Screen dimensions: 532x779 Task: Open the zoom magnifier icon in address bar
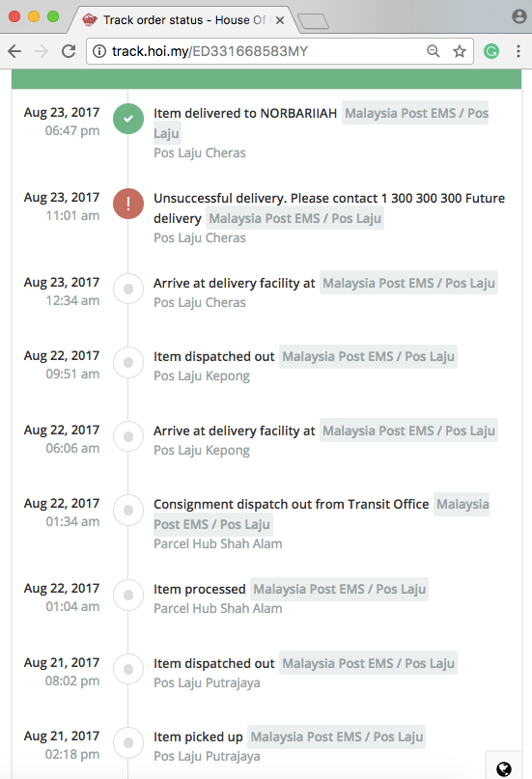pos(434,51)
